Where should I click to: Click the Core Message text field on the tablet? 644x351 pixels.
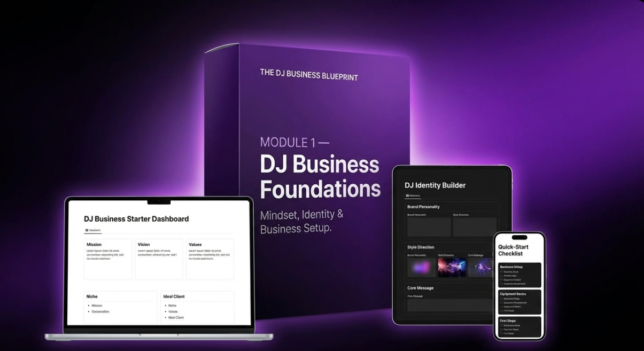tap(450, 305)
